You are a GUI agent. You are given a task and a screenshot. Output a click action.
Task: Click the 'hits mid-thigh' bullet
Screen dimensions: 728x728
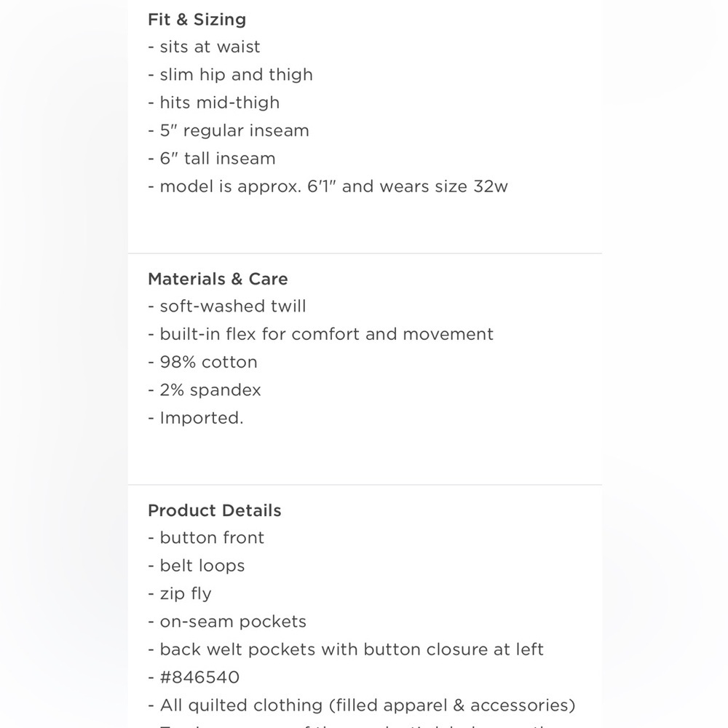pyautogui.click(x=214, y=103)
